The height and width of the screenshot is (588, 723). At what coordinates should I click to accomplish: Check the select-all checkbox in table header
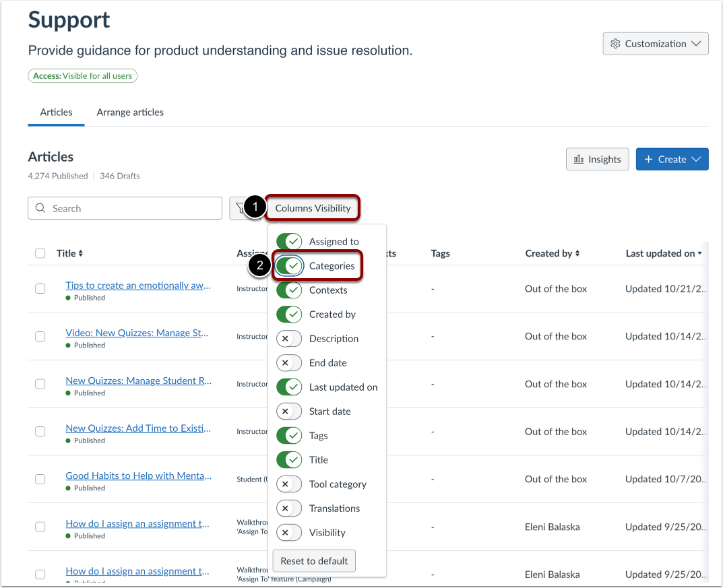click(40, 253)
